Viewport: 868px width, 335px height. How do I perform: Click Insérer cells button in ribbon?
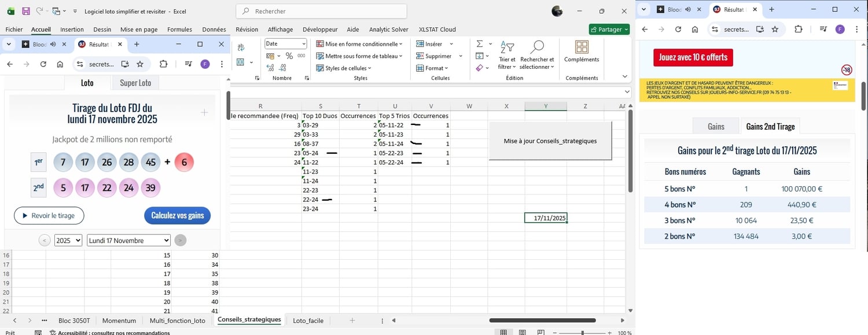pyautogui.click(x=430, y=44)
